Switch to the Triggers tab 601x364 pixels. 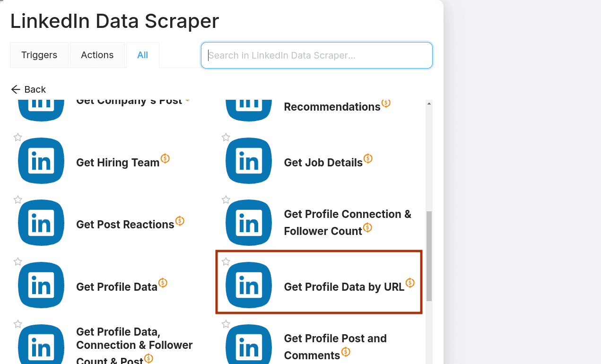coord(39,55)
